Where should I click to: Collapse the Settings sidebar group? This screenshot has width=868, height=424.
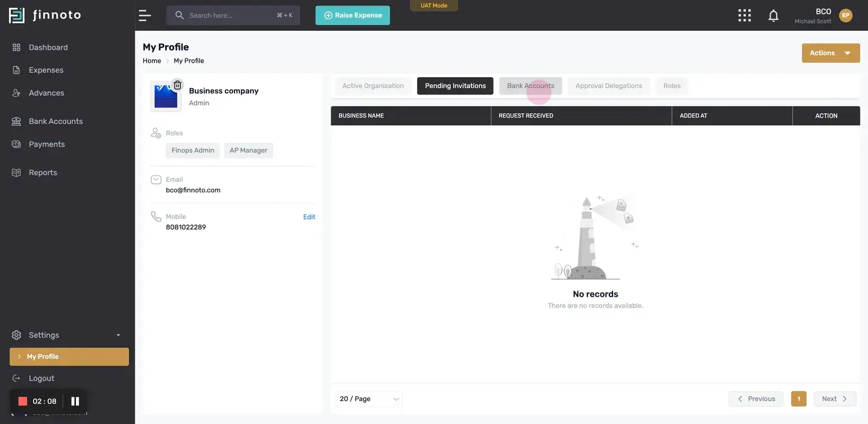(68, 335)
